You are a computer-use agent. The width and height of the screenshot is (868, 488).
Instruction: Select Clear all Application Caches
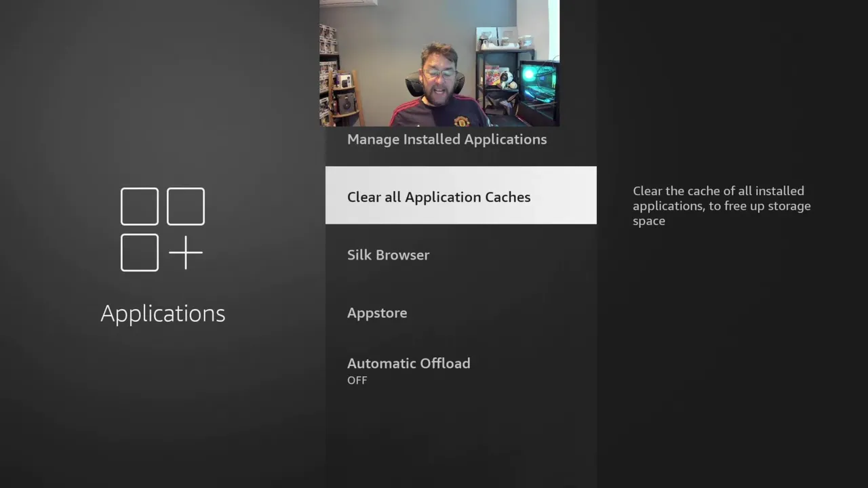460,195
